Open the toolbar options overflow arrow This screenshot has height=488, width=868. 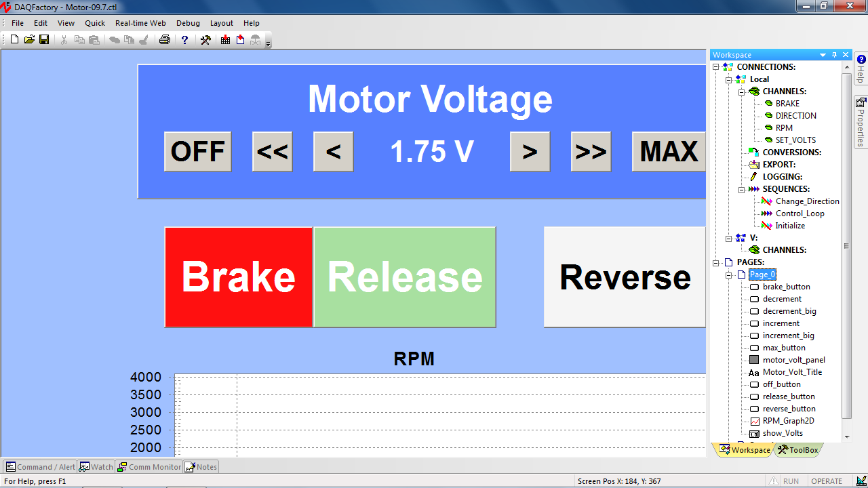[269, 43]
